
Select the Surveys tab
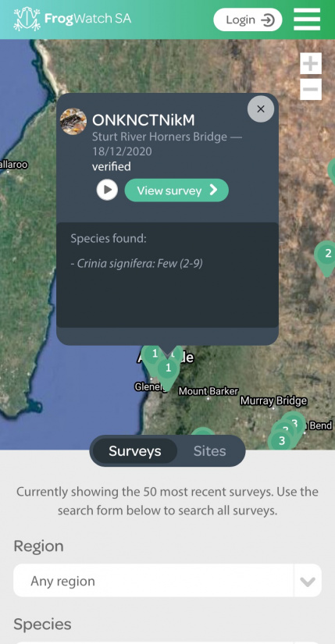(135, 451)
